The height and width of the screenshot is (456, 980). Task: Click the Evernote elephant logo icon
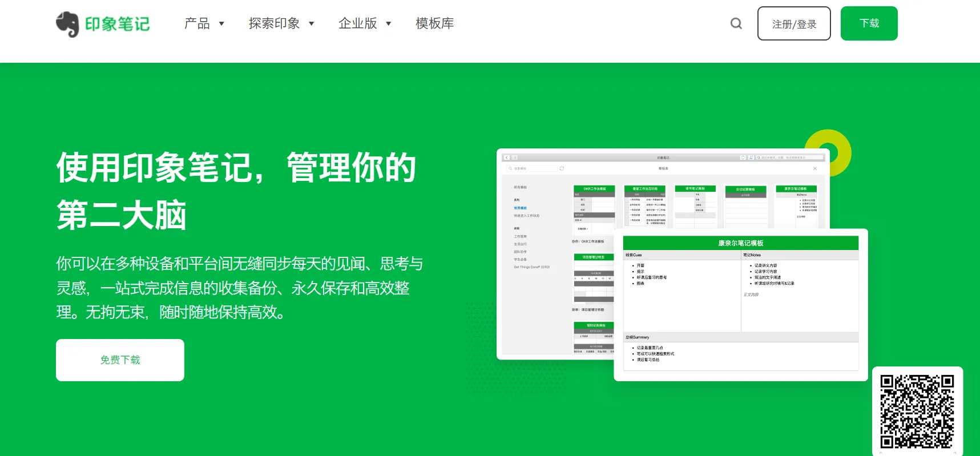tap(67, 24)
